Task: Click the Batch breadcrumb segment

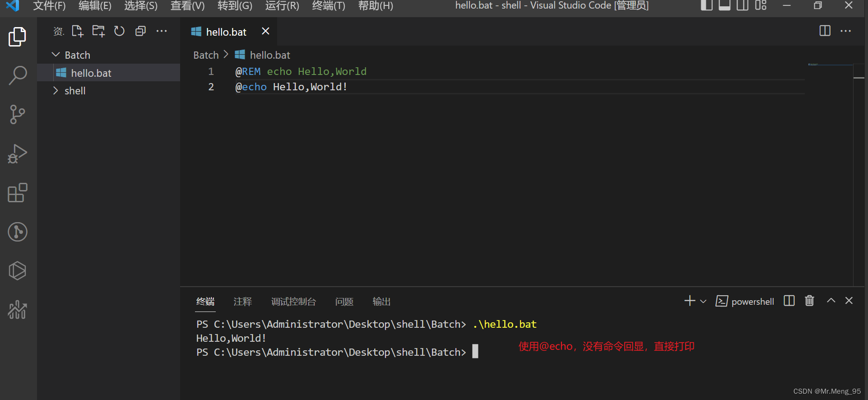Action: tap(206, 55)
